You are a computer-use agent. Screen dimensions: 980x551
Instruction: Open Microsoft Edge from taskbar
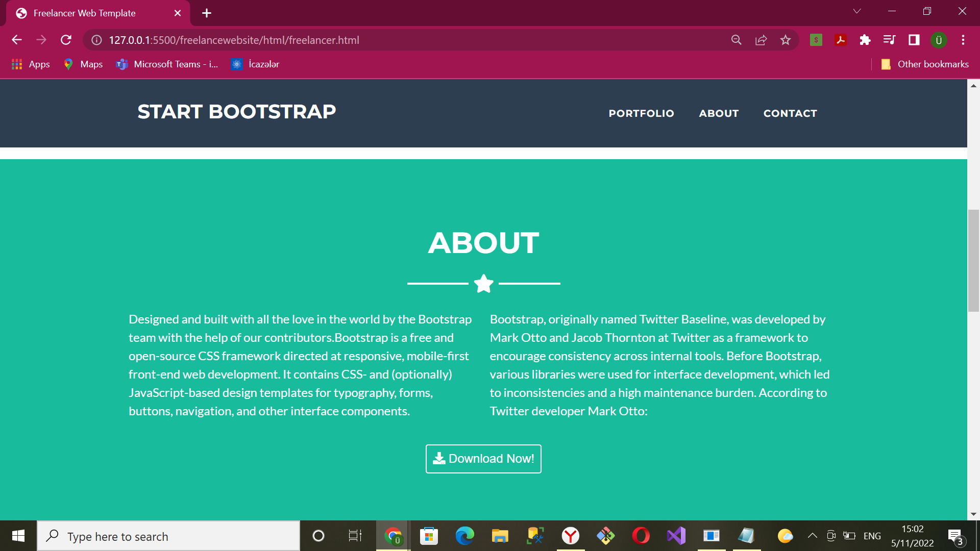click(464, 536)
